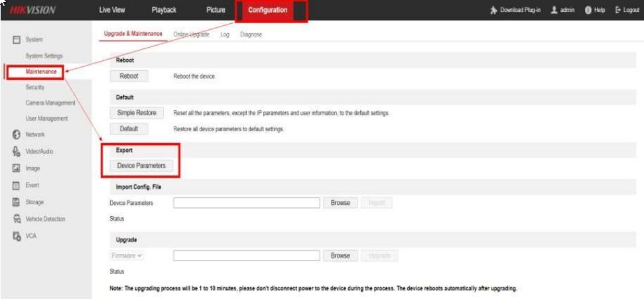Export Device Parameters button
This screenshot has width=644, height=299.
tap(141, 166)
